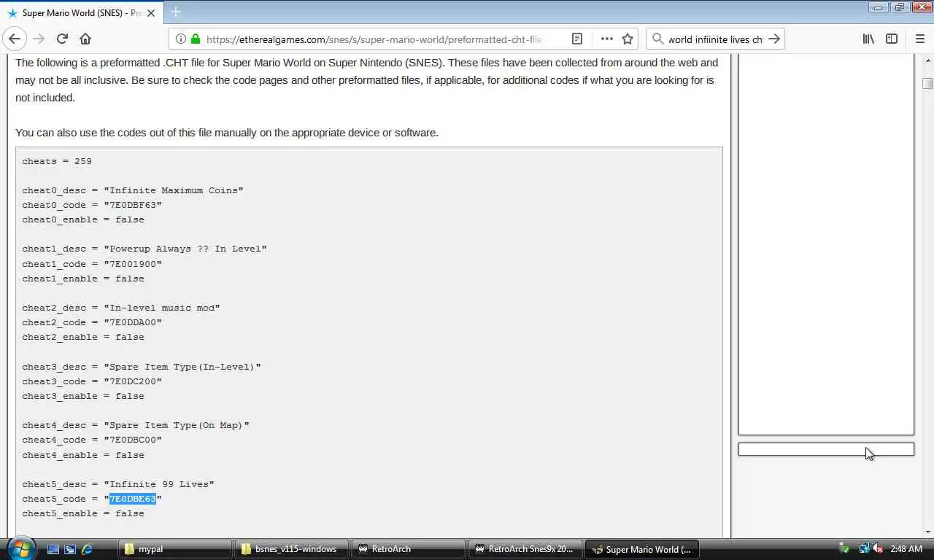Viewport: 934px width, 560px height.
Task: Switch to the RetroArch taskbar window
Action: [x=408, y=549]
